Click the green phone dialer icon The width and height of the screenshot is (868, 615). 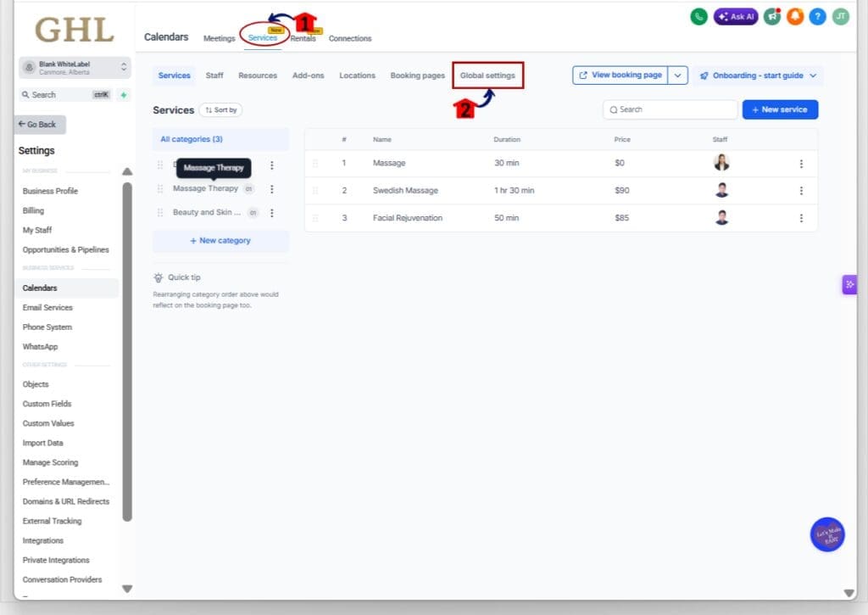click(x=698, y=17)
